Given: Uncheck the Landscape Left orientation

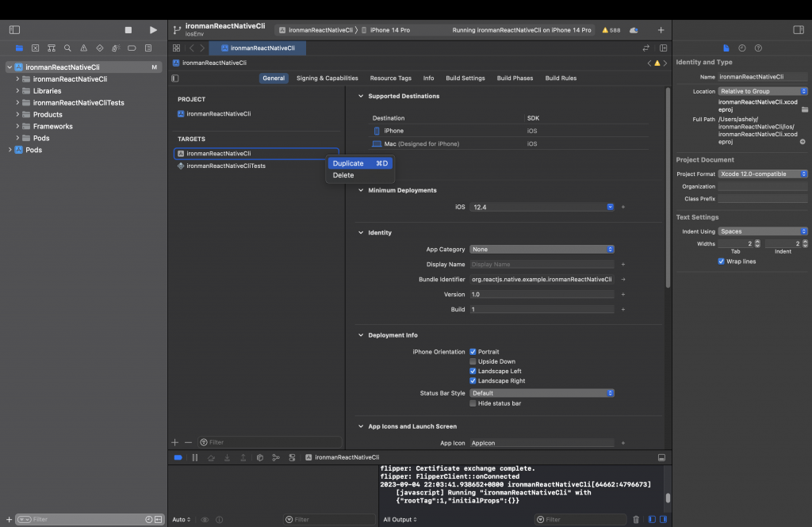Looking at the screenshot, I should 473,371.
